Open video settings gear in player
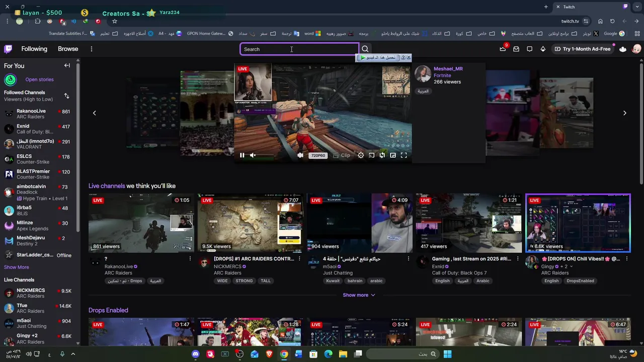This screenshot has height=362, width=644. tap(361, 155)
